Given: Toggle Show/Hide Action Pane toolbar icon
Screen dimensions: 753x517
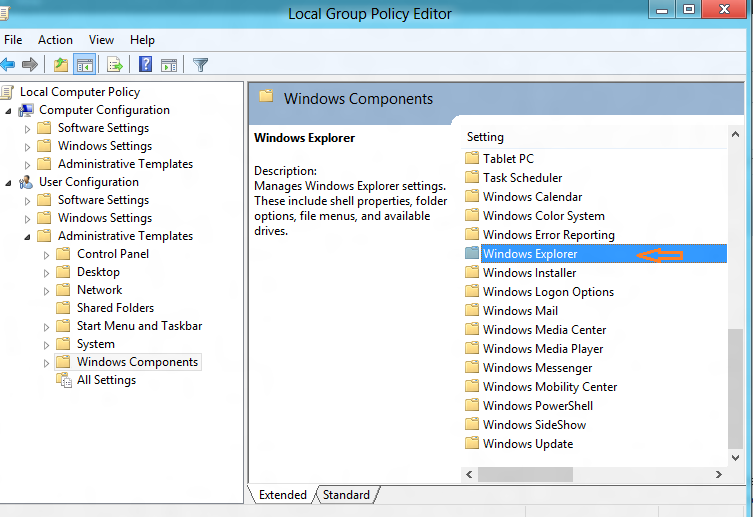Looking at the screenshot, I should coord(169,64).
